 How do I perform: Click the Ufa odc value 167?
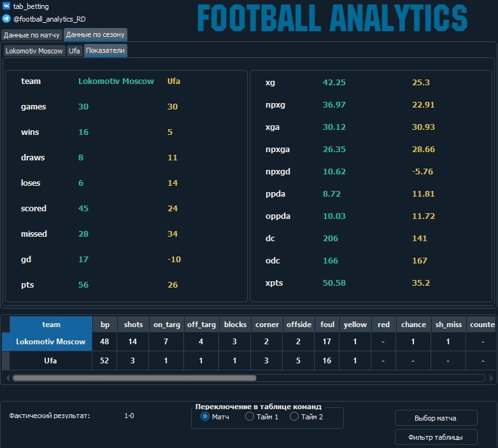tap(420, 260)
